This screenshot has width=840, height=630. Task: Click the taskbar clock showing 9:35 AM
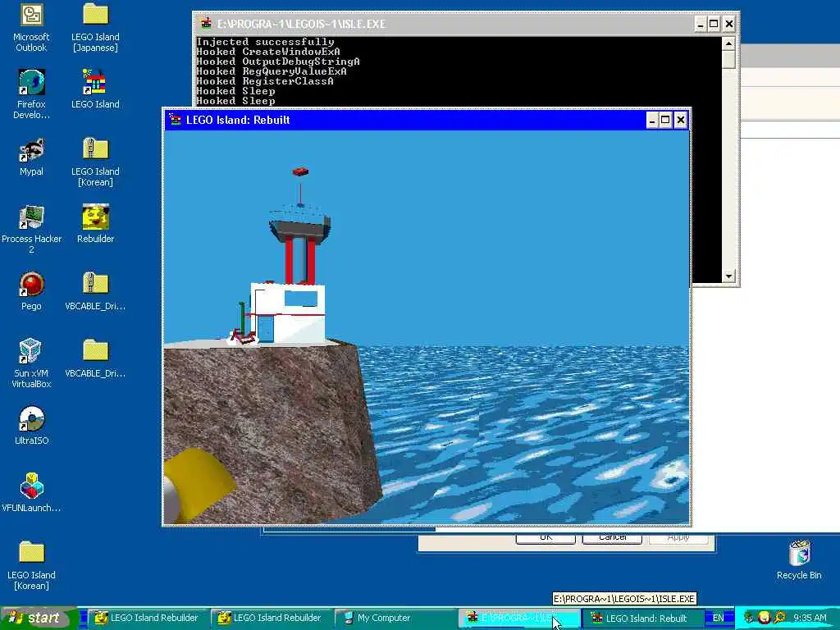point(810,618)
